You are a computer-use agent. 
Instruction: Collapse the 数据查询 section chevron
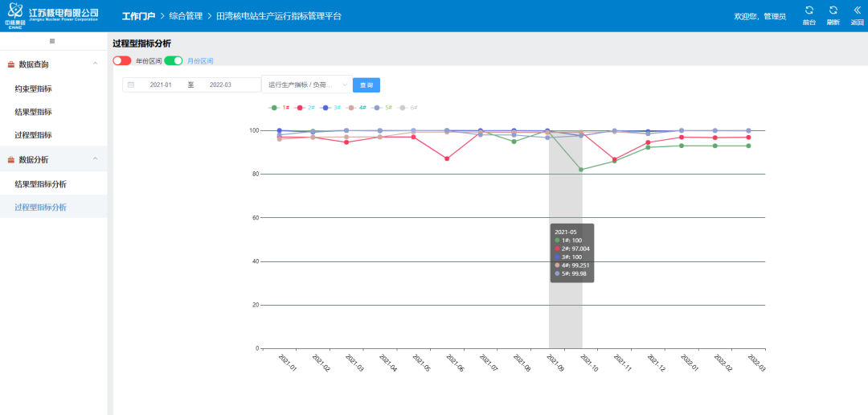click(x=96, y=64)
